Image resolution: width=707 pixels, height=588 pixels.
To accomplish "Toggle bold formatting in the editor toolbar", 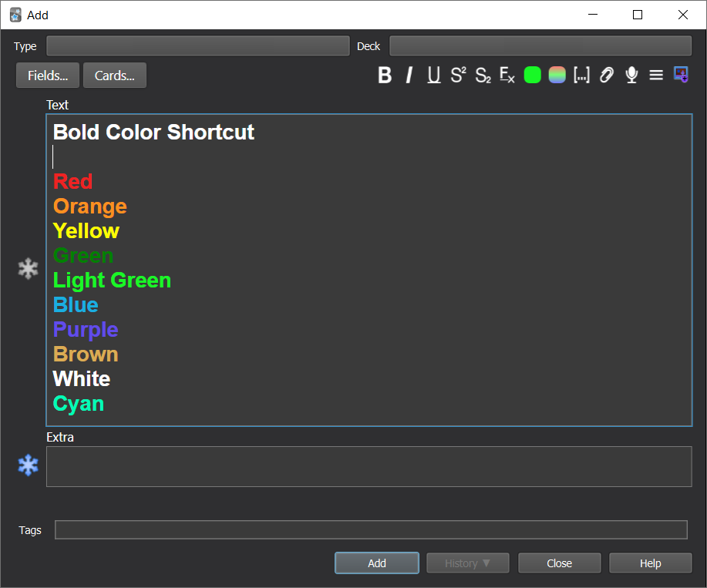I will 385,75.
